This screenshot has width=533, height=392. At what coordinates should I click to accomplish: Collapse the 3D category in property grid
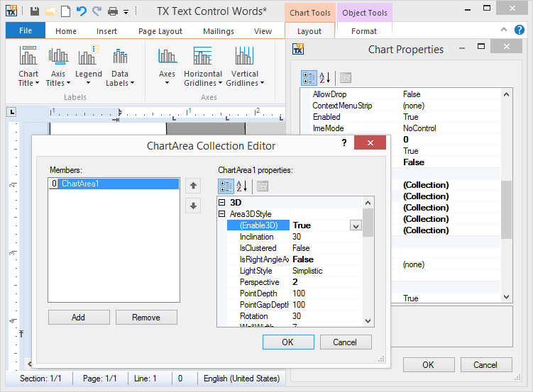(x=222, y=203)
